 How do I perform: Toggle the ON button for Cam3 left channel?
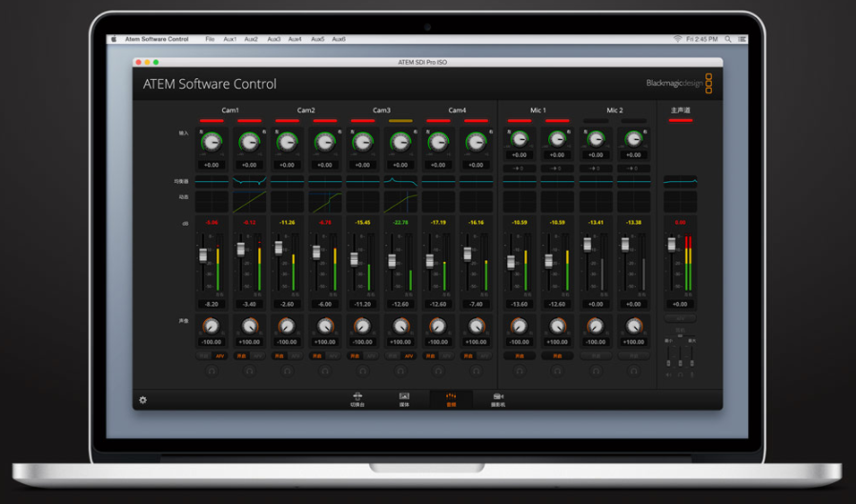pos(355,356)
